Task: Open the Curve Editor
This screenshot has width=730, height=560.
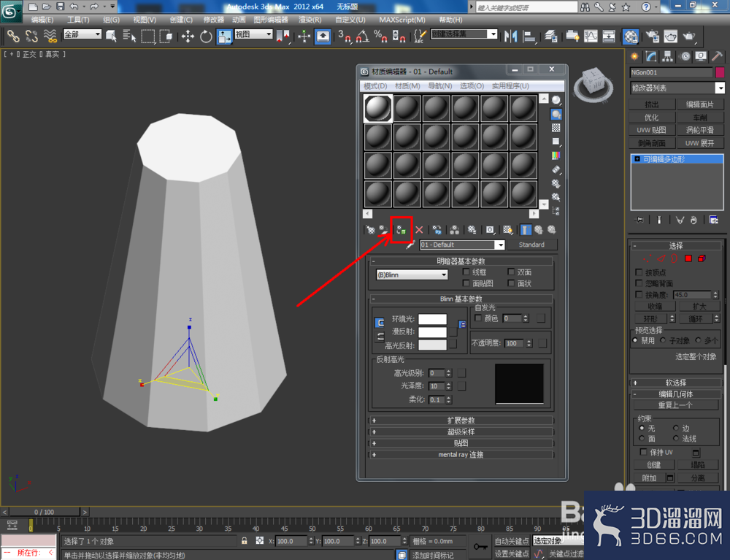Action: pos(591,36)
